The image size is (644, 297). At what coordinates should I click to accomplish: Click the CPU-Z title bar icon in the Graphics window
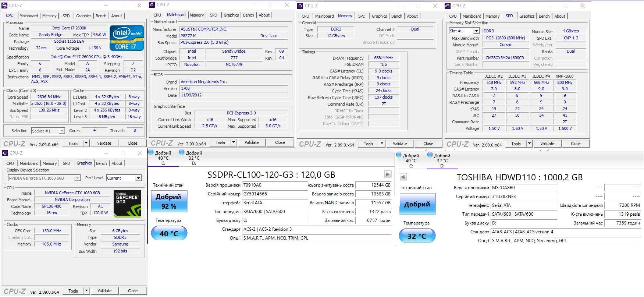5,153
